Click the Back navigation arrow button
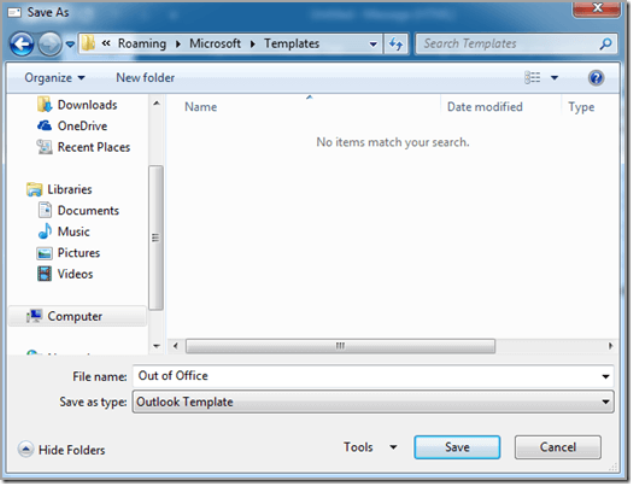 [23, 44]
